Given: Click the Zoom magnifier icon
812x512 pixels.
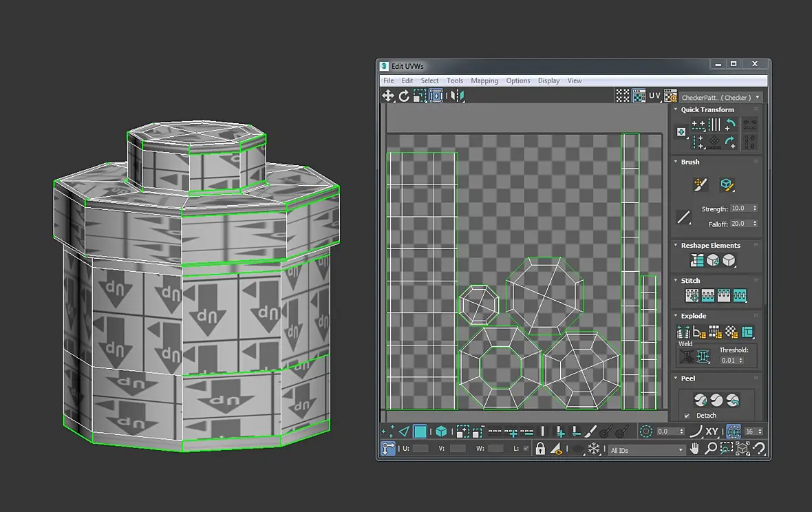Looking at the screenshot, I should pos(710,448).
